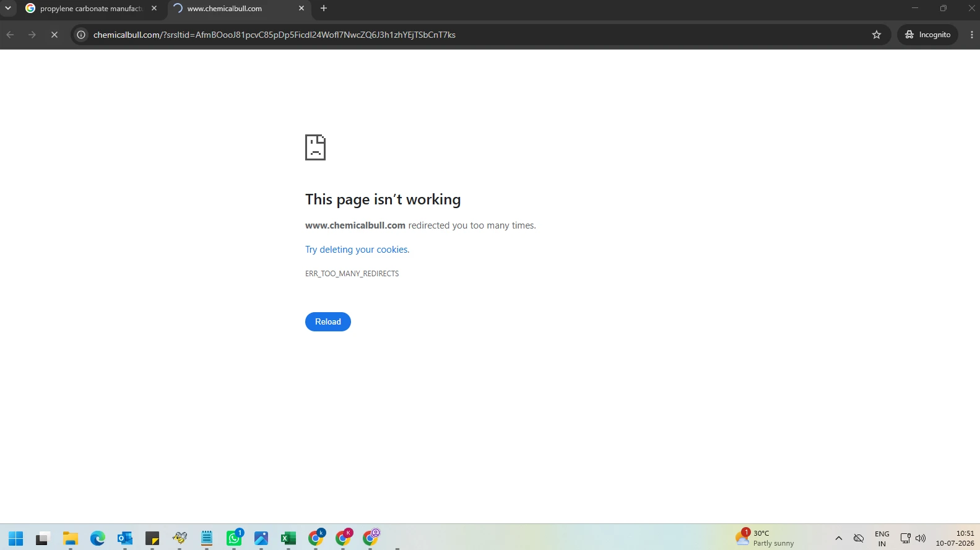The width and height of the screenshot is (980, 550).
Task: Close the www.chemicalbull.com tab
Action: pos(301,9)
